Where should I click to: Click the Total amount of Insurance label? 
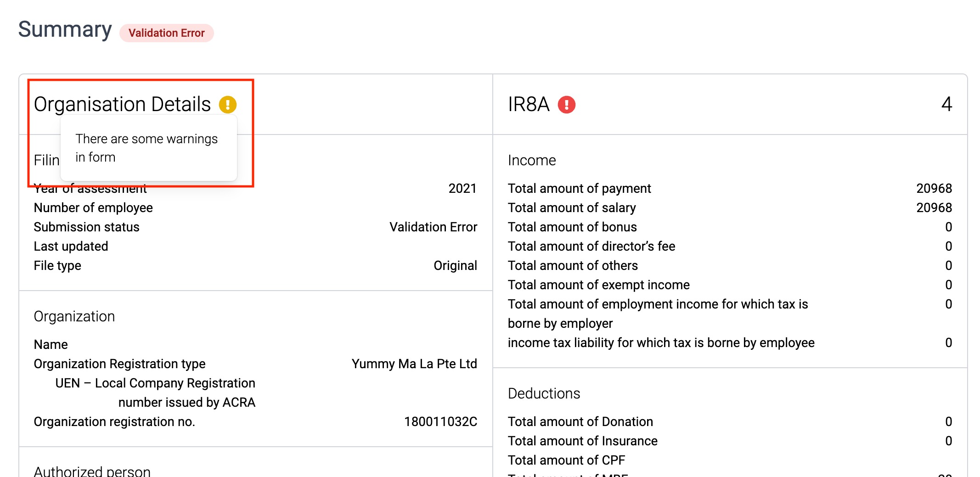(583, 441)
